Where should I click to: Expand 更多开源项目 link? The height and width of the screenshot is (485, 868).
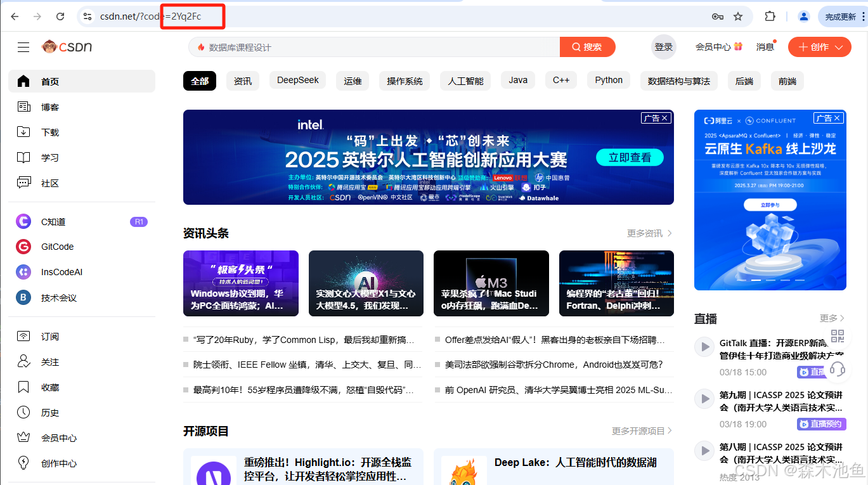(x=642, y=431)
